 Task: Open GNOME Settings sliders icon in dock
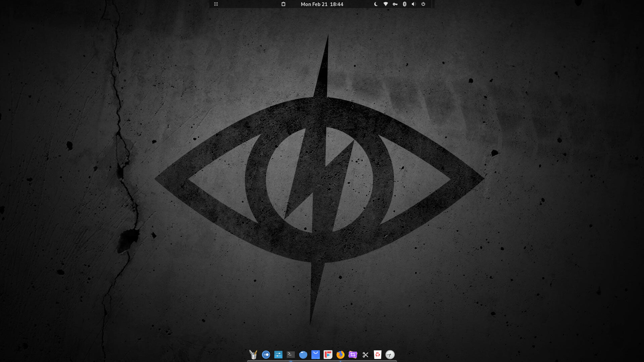[278, 355]
